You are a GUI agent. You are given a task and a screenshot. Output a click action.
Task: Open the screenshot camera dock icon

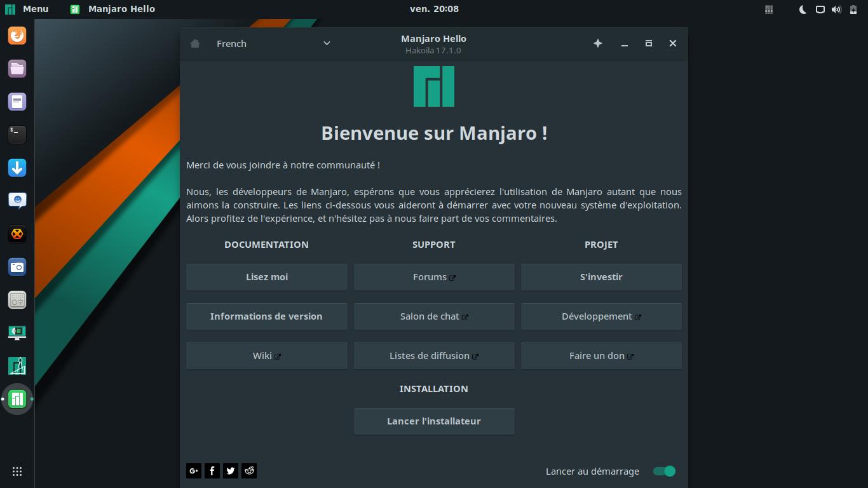click(x=17, y=267)
